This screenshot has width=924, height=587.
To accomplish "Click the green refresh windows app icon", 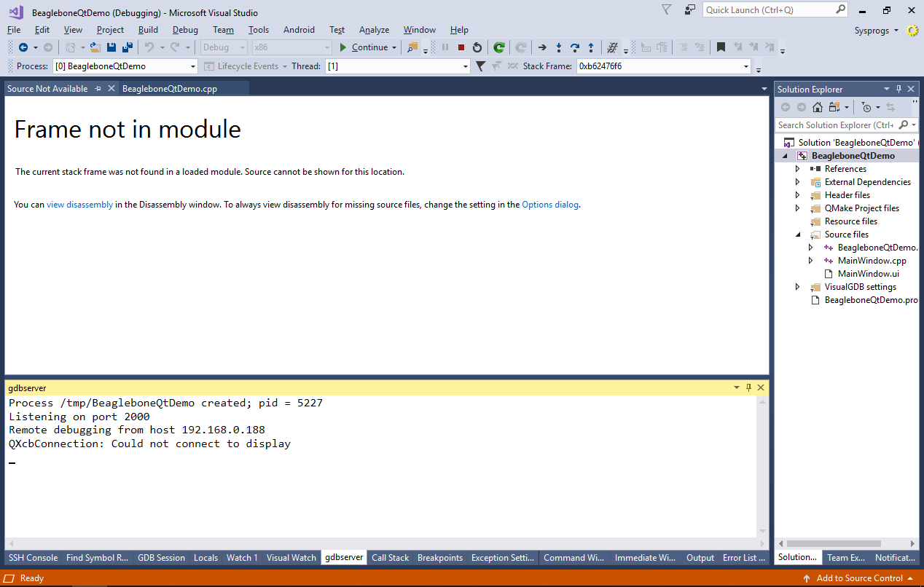I will point(499,47).
